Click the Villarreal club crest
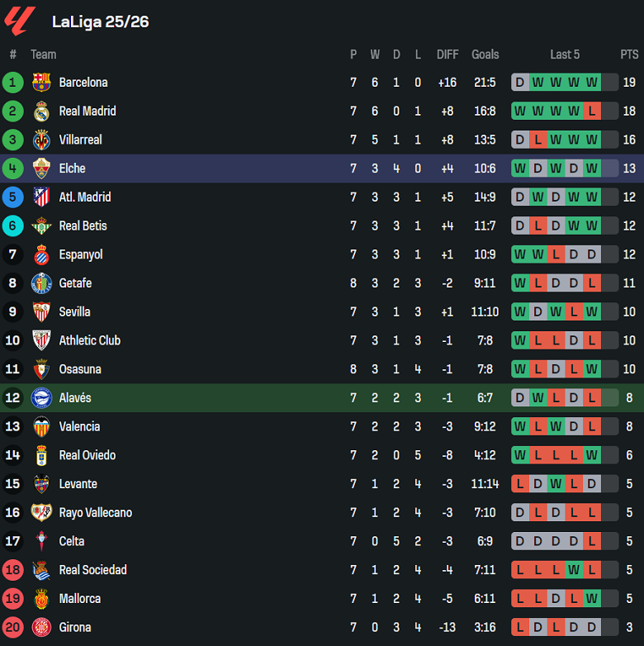644x646 pixels. (x=41, y=140)
